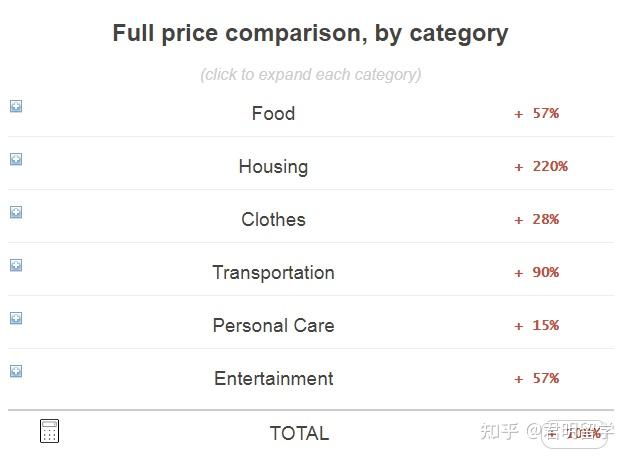Click the Clothes +28% price difference
631x457 pixels.
537,219
